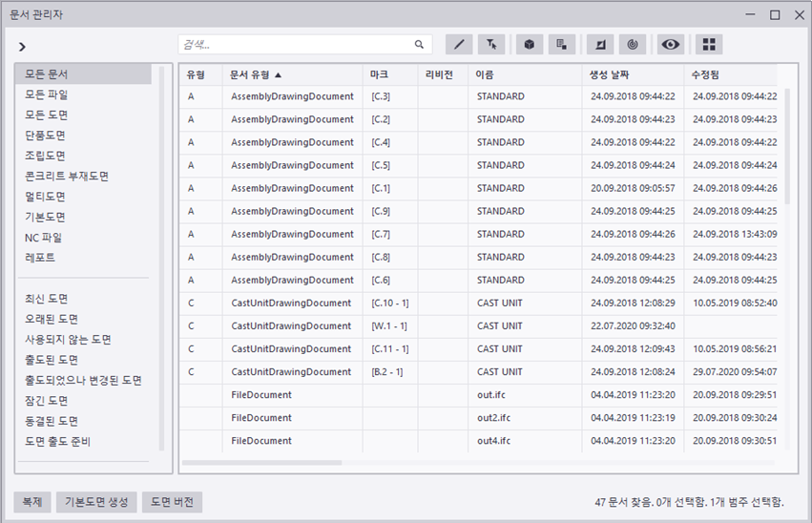Collapse the category sidebar with the chevron
This screenshot has width=812, height=523.
(22, 47)
